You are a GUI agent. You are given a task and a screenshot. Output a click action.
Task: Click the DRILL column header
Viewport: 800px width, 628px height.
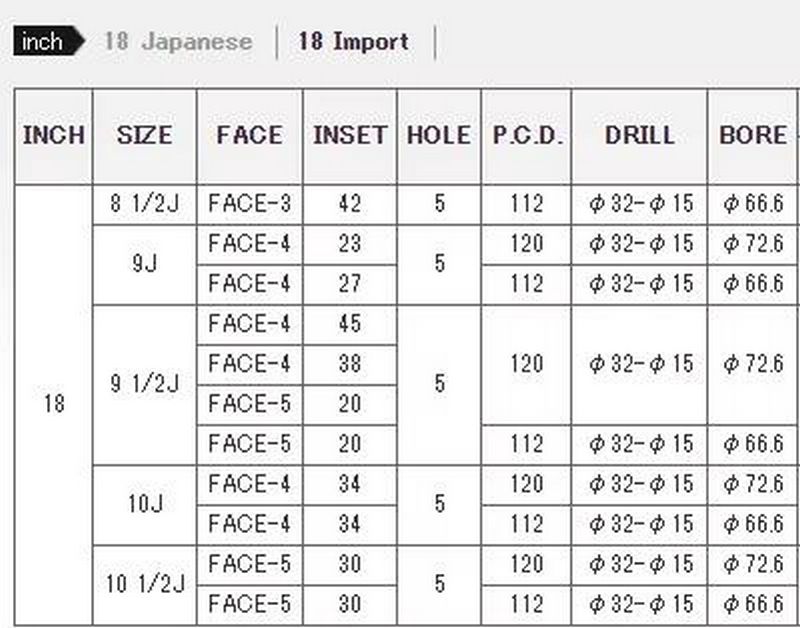(639, 136)
